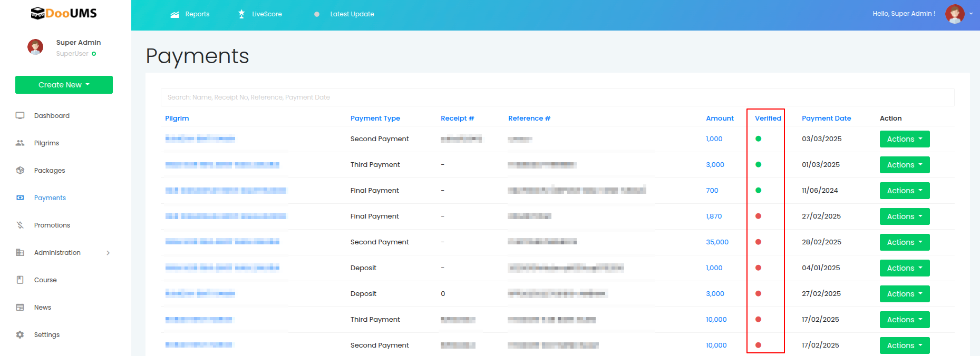
Task: Sort by the Payment Type column header
Action: click(375, 118)
